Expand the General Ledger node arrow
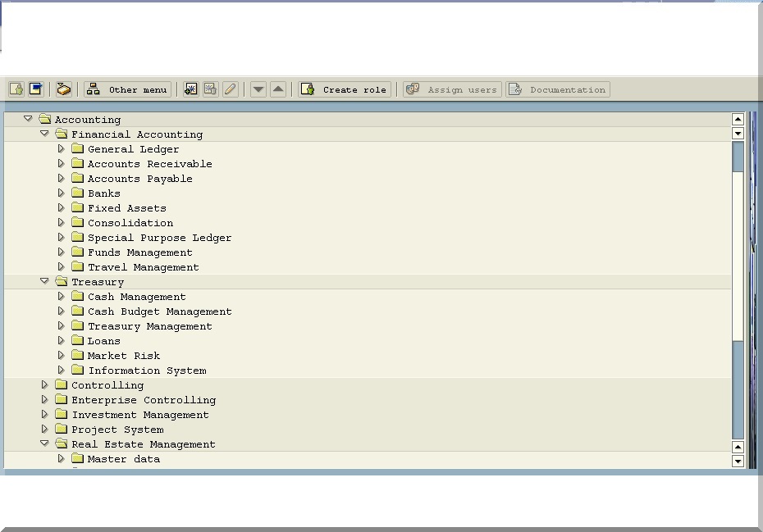The height and width of the screenshot is (532, 763). (61, 148)
